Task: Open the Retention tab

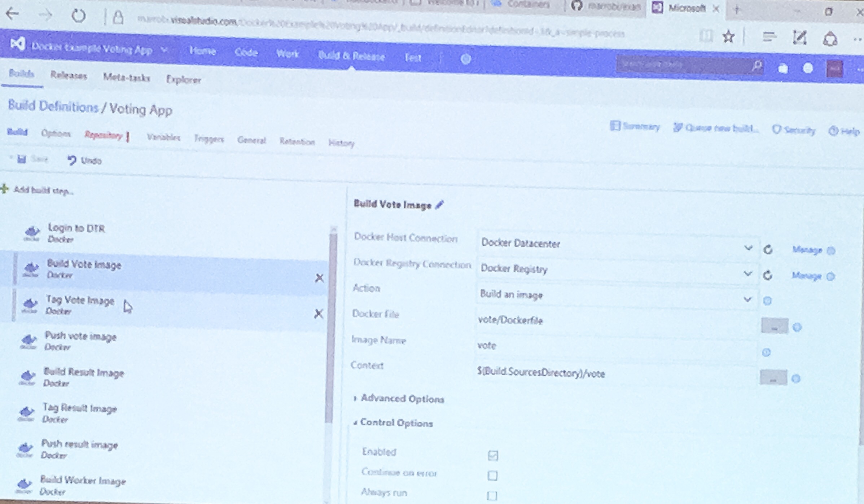Action: tap(297, 141)
